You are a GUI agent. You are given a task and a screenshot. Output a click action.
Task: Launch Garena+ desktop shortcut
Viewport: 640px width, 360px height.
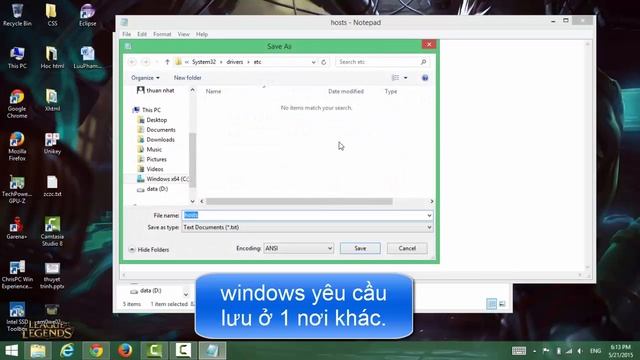click(x=17, y=228)
